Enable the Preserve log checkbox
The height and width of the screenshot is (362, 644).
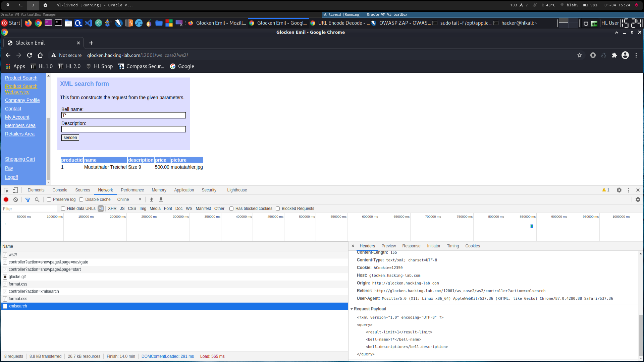49,199
